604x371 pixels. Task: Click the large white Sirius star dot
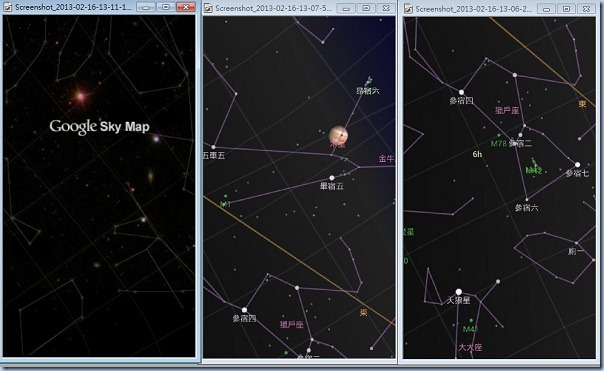point(458,292)
